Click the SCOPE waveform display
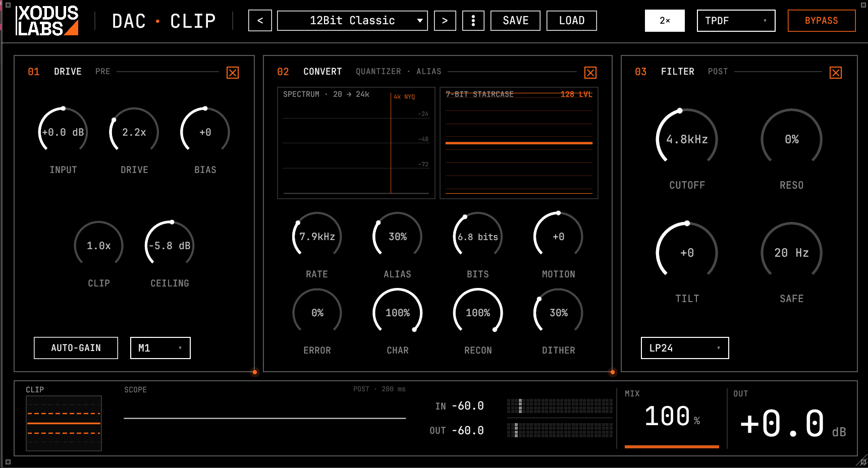 (264, 418)
